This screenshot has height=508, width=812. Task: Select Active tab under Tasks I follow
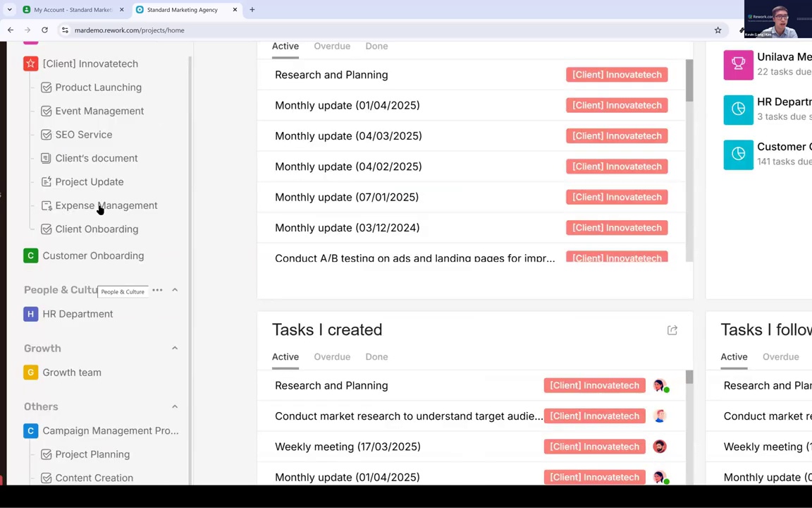point(734,356)
